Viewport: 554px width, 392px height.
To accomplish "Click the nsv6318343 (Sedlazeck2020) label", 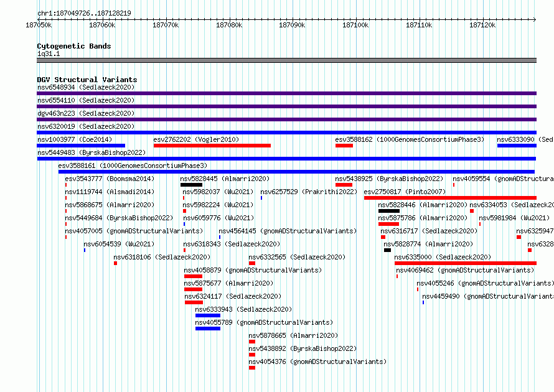I will (232, 244).
